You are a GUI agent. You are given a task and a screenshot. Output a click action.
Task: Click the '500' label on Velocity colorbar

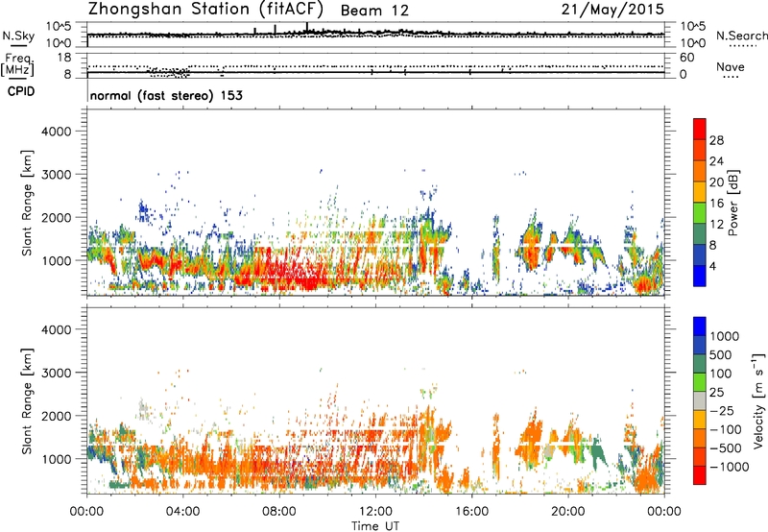(x=721, y=354)
